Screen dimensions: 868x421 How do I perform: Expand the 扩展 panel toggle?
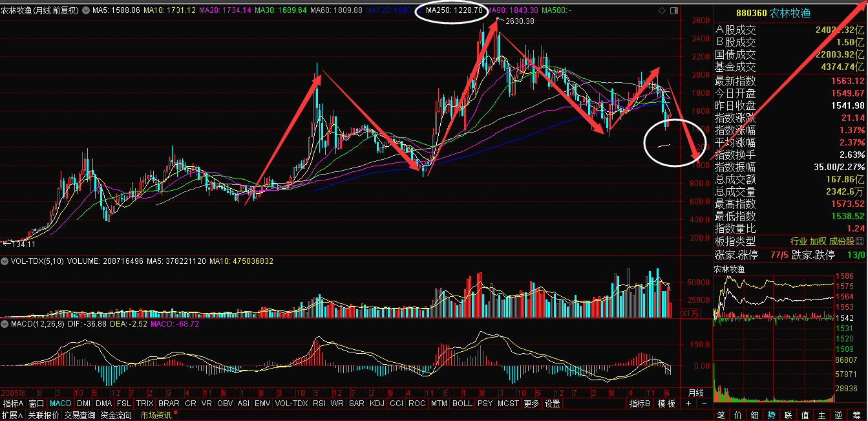12,415
